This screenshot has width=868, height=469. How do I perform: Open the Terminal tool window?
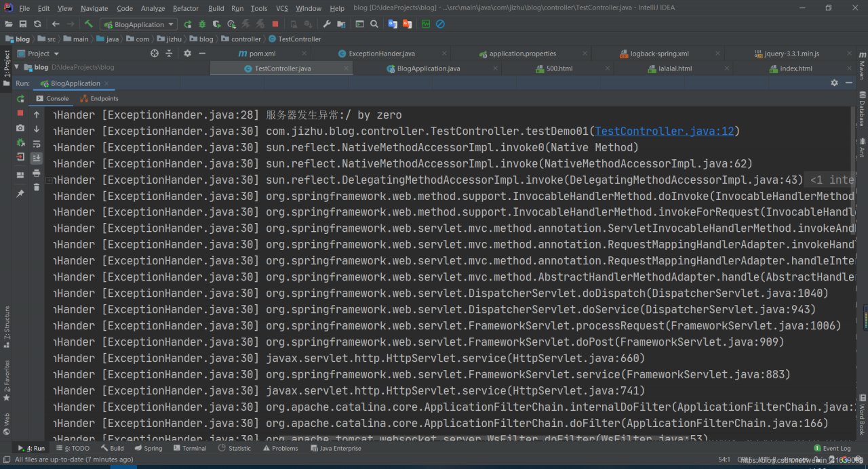[x=190, y=448]
